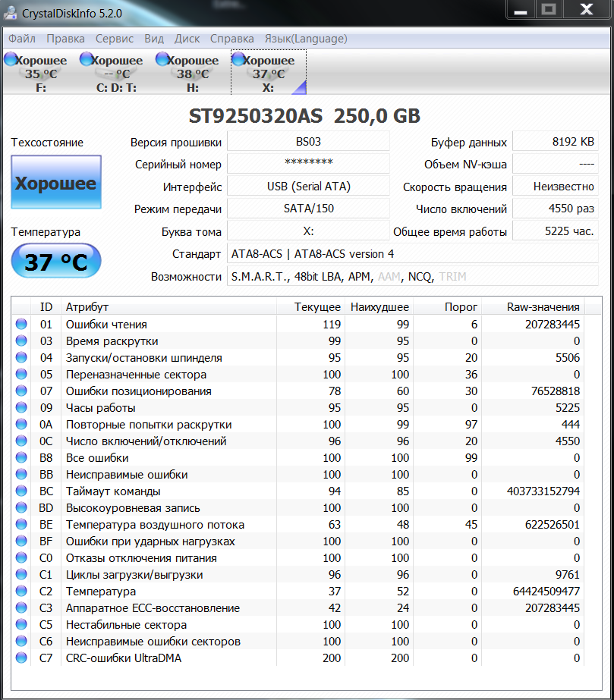Open the Вид menu
This screenshot has height=700, width=614.
[154, 39]
